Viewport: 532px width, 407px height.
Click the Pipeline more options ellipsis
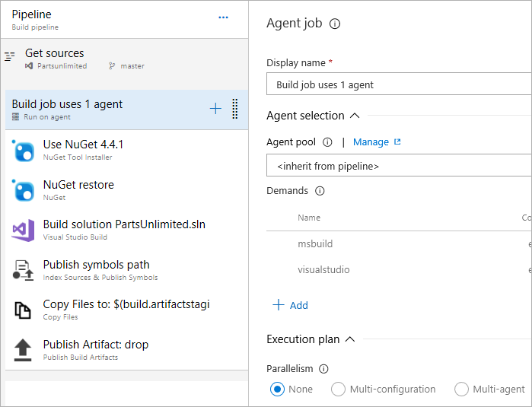pos(223,17)
